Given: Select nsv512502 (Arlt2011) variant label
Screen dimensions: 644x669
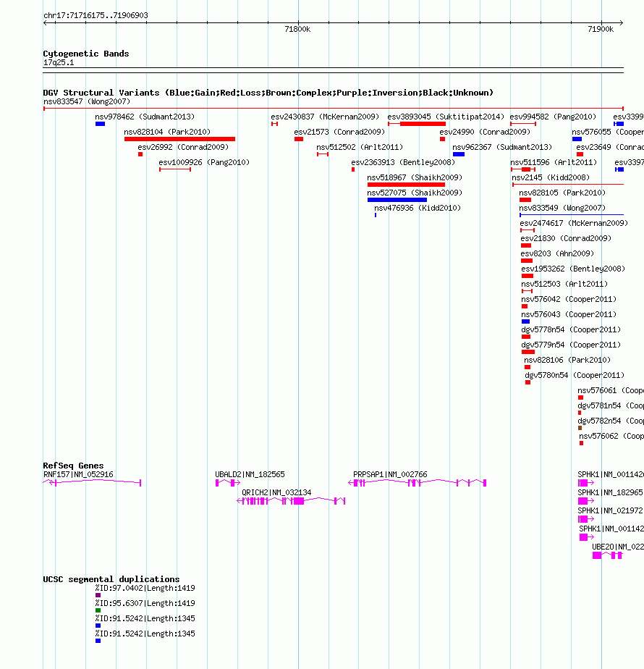Looking at the screenshot, I should point(360,147).
